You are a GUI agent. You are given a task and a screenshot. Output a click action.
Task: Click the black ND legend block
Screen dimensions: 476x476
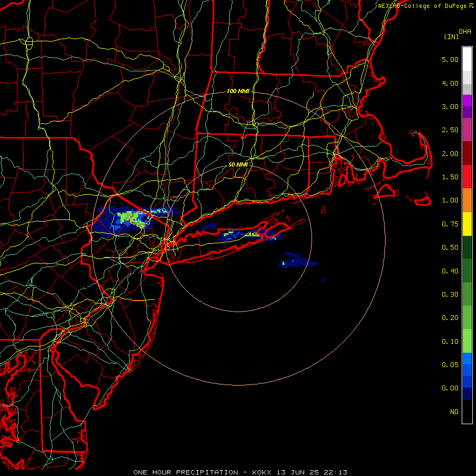467,411
